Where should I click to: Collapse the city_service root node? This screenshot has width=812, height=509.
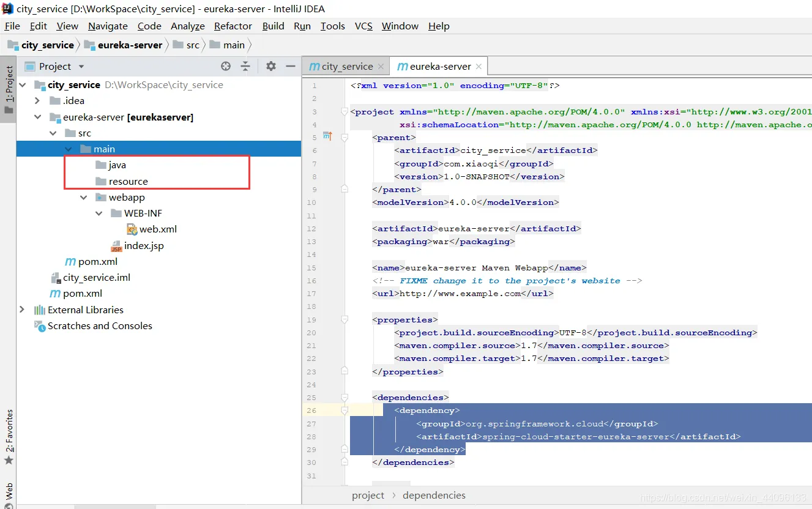[23, 84]
